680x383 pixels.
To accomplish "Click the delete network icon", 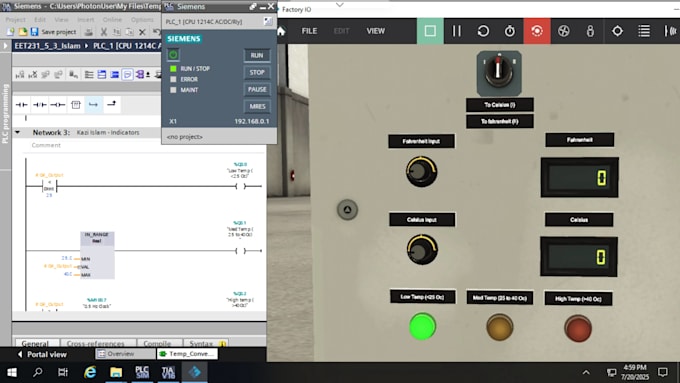I will tap(33, 75).
